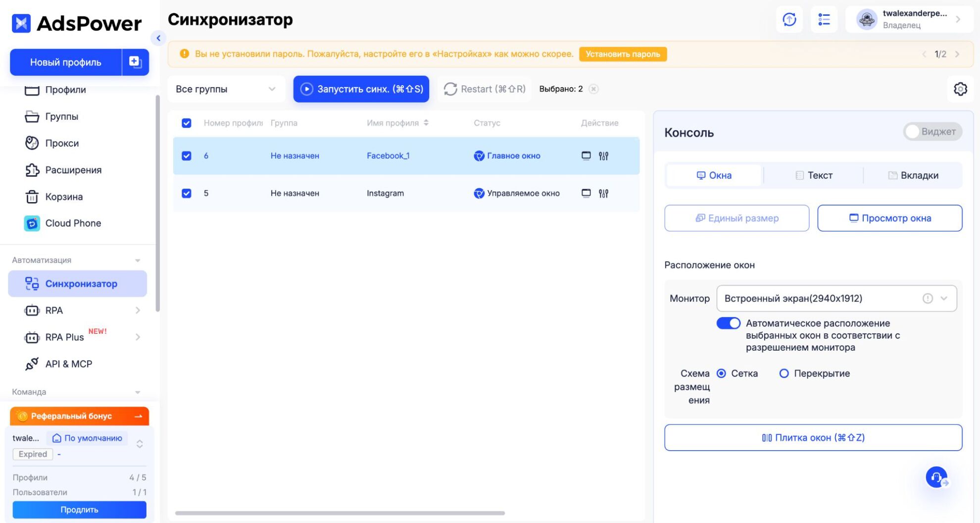Expand the account menu chevron
The image size is (980, 523).
tap(958, 20)
